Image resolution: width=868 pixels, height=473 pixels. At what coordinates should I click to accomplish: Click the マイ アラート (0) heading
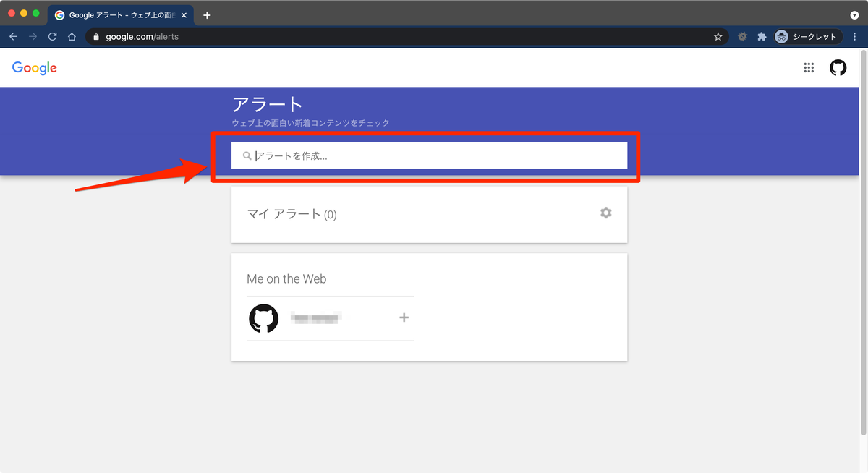(292, 214)
